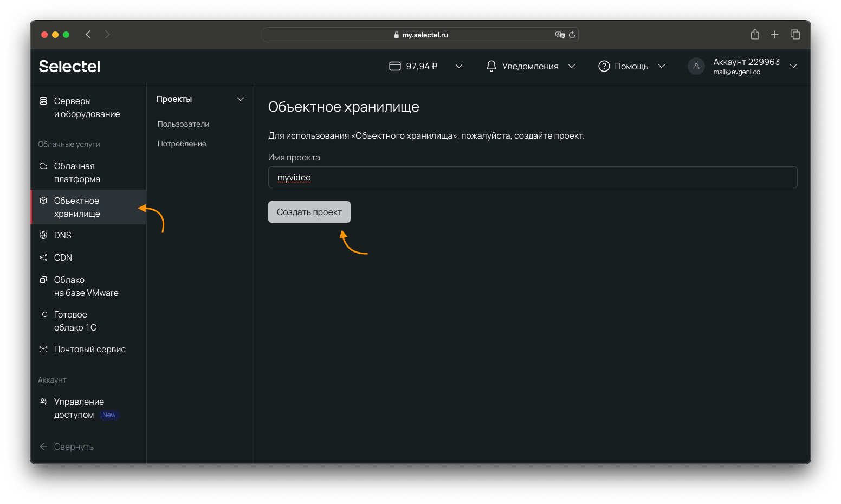Click Создать проект button

(309, 212)
